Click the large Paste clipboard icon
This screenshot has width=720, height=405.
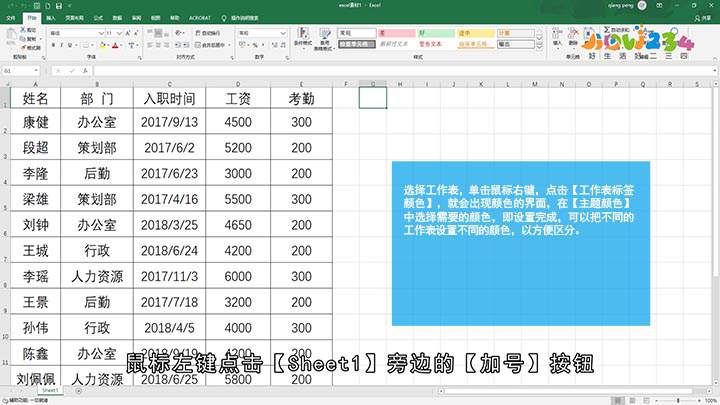(x=11, y=38)
